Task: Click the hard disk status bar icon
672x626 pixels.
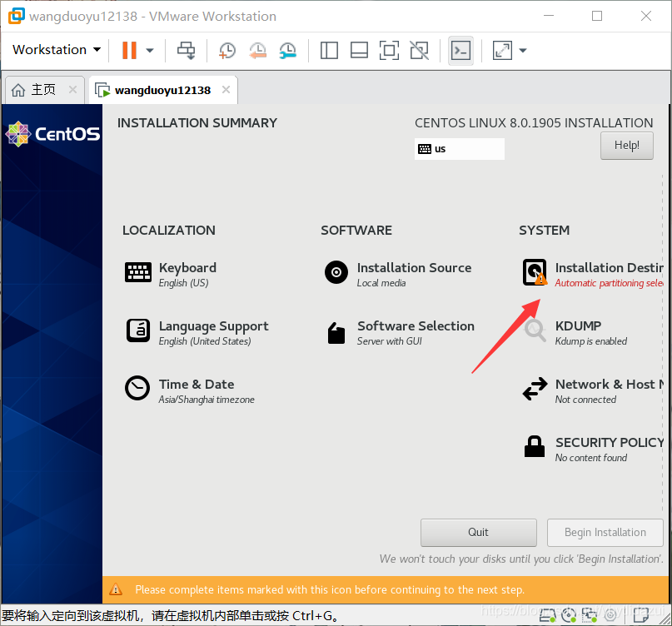Action: pyautogui.click(x=547, y=615)
